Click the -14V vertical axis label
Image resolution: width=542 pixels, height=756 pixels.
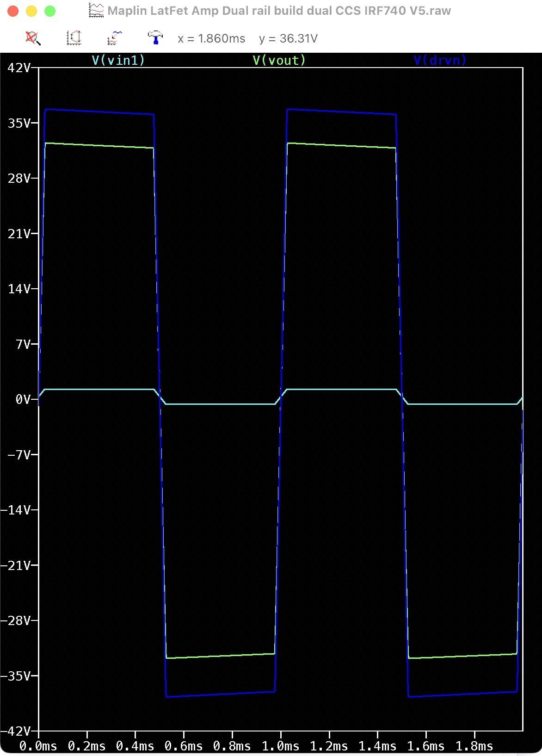click(x=16, y=510)
